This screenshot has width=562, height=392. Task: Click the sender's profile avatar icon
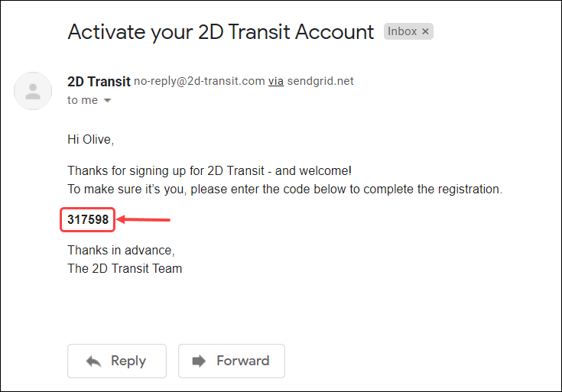point(33,91)
